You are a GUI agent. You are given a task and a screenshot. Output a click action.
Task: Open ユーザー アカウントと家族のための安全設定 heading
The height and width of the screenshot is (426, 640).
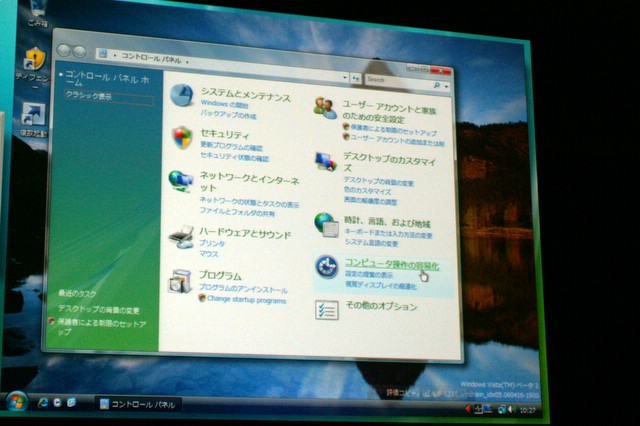coord(389,113)
